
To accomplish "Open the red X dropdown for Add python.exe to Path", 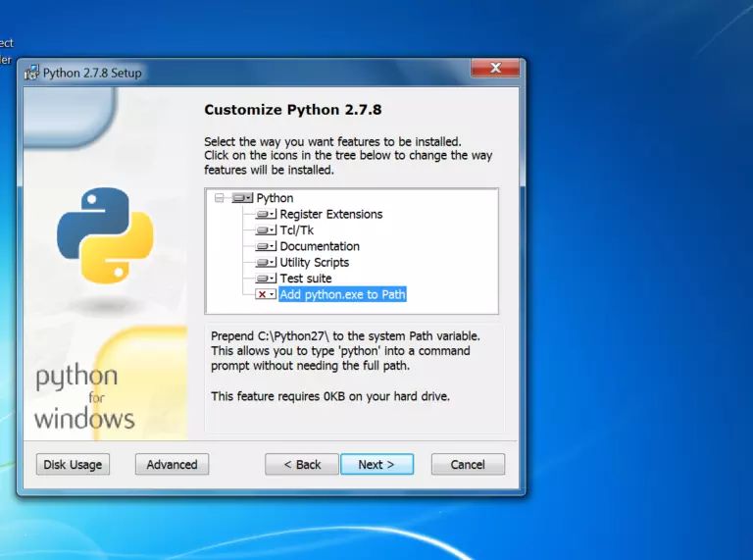I will pos(266,294).
